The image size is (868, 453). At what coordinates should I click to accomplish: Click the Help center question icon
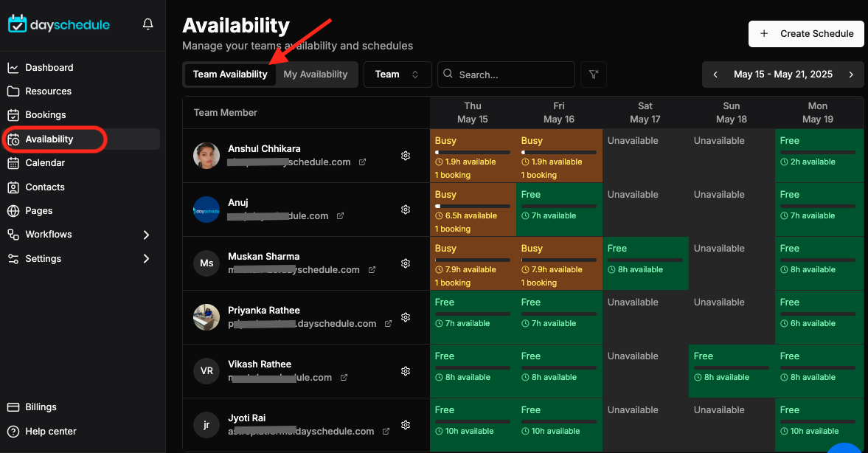(x=13, y=432)
